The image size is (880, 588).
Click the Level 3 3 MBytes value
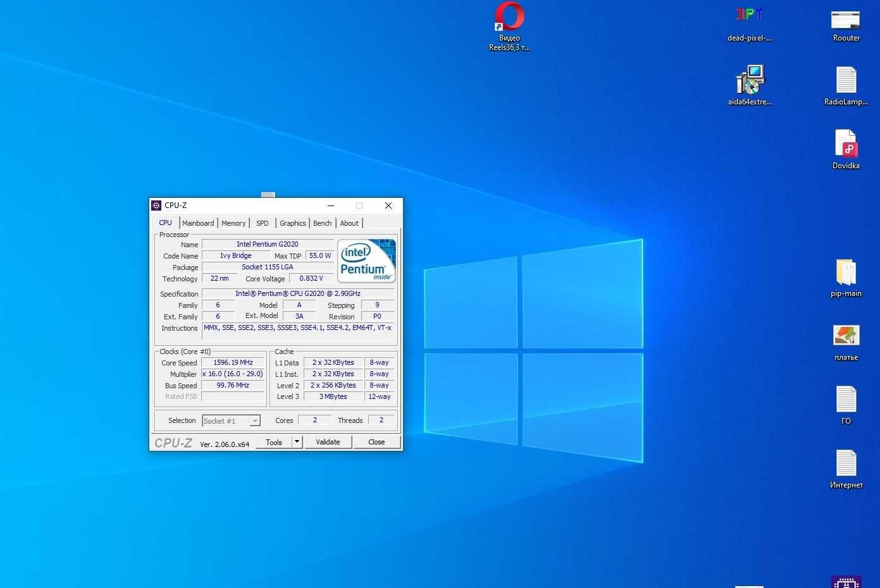333,396
